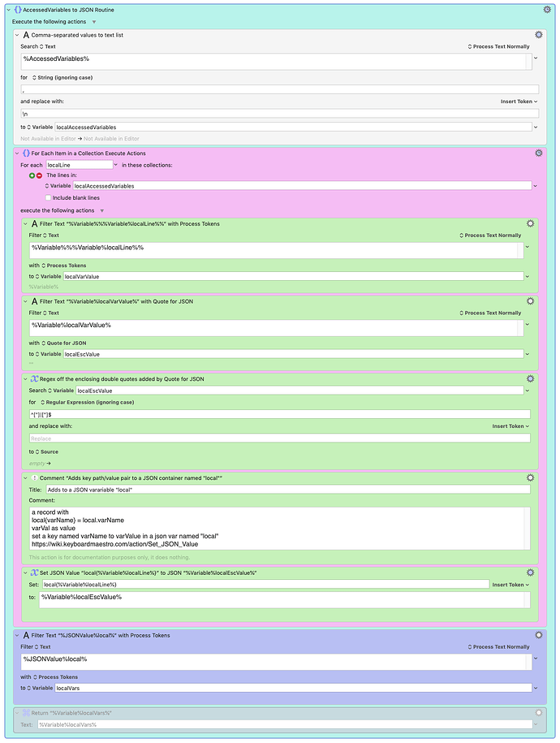This screenshot has height=743, width=560.
Task: Open the Quote for JSON filter popup
Action: (64, 343)
